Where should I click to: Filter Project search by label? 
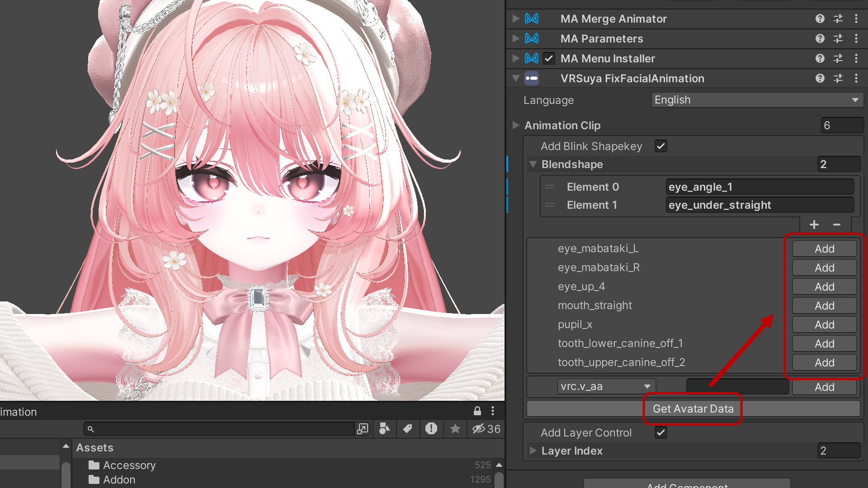(x=408, y=429)
